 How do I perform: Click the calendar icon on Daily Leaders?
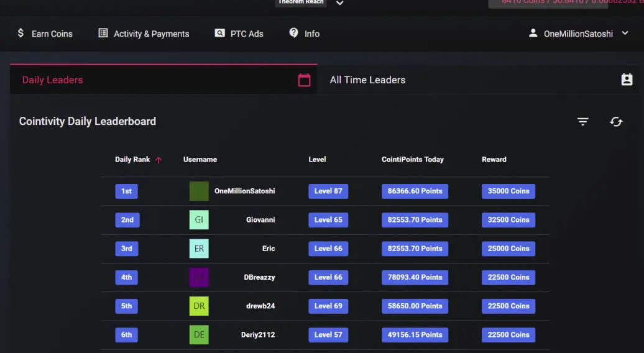click(305, 80)
